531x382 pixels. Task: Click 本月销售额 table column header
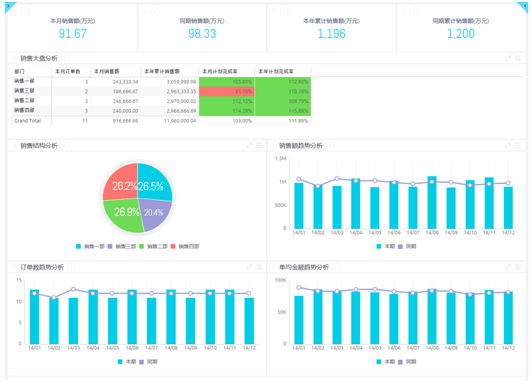tap(107, 71)
